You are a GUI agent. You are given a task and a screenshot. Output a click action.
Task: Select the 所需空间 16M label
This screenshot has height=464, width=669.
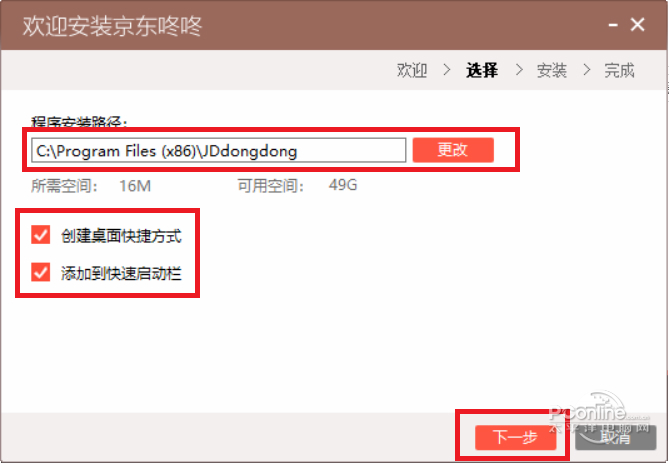[91, 186]
